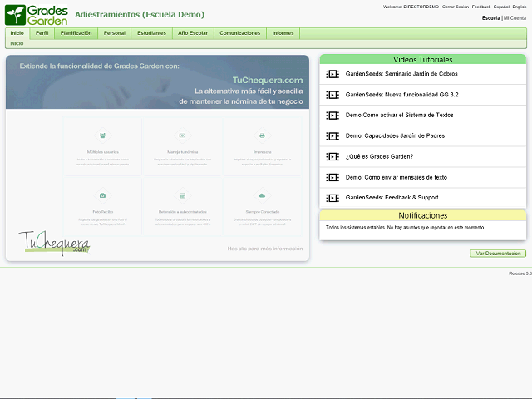Video icon for Capacidades Jardín de Padres
This screenshot has width=532, height=399.
(332, 136)
